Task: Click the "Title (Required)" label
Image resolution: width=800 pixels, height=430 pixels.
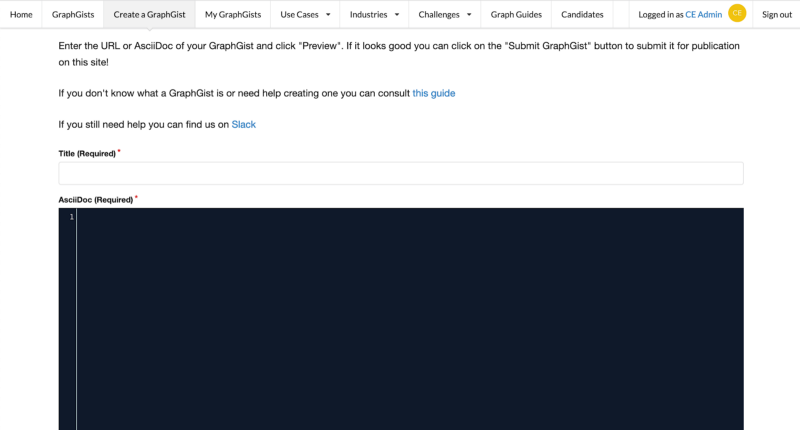Action: pyautogui.click(x=87, y=154)
